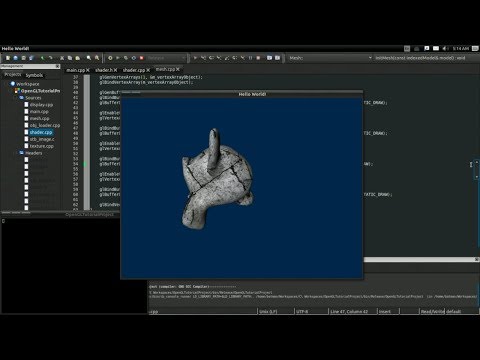
Task: Click the system clock
Action: pyautogui.click(x=461, y=49)
